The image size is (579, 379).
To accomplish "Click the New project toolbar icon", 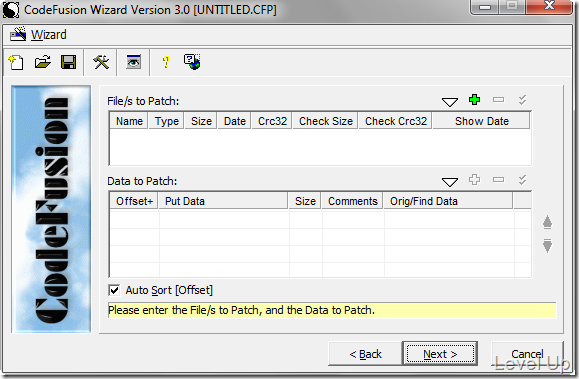I will pyautogui.click(x=16, y=62).
